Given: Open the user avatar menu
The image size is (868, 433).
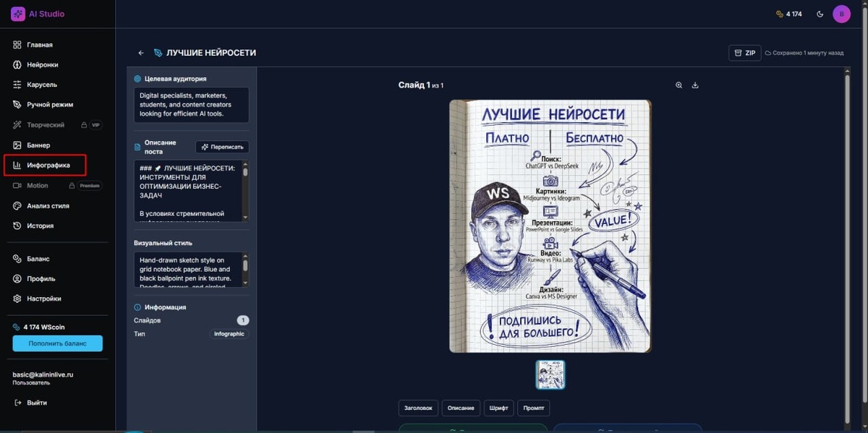Looking at the screenshot, I should (841, 14).
